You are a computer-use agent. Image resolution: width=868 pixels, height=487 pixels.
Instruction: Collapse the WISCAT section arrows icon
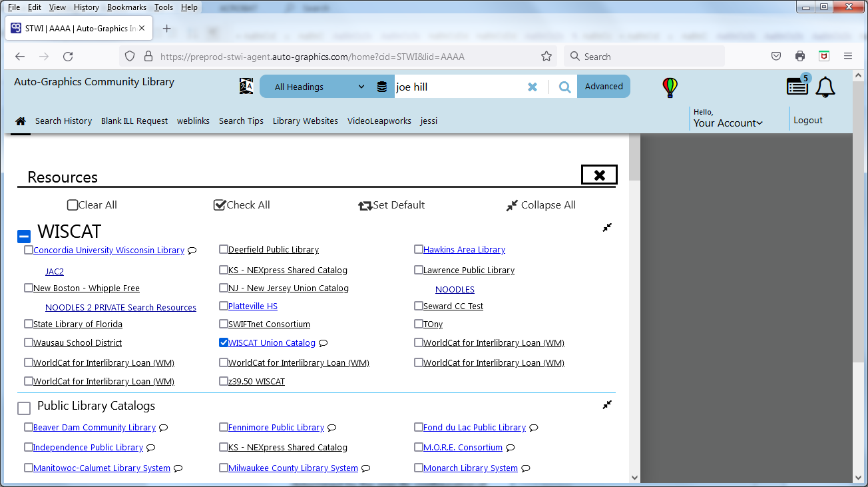[607, 227]
